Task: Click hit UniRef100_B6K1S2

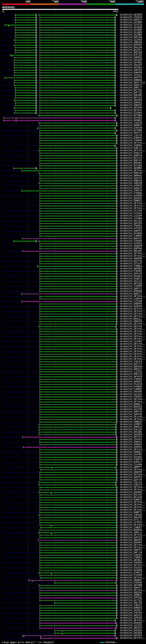Action: [x=131, y=239]
